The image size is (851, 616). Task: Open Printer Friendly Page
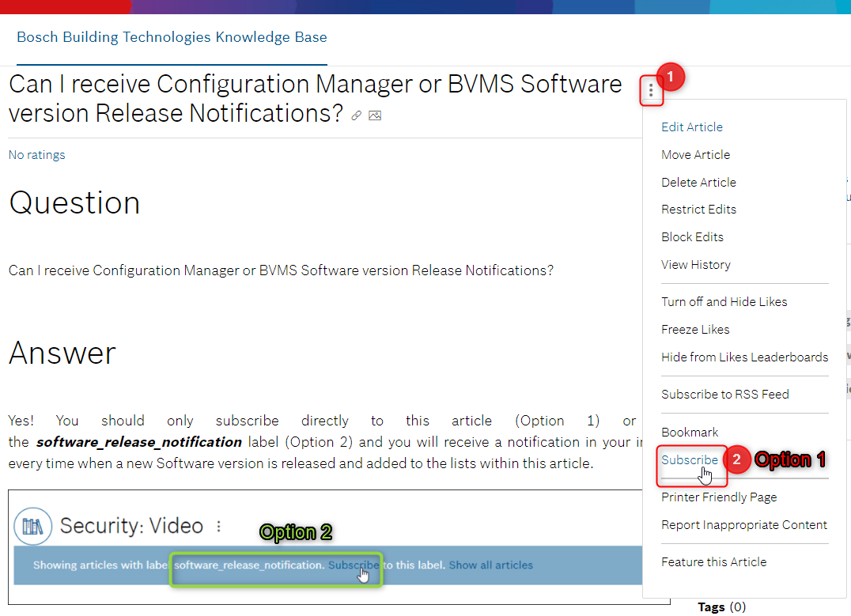719,497
